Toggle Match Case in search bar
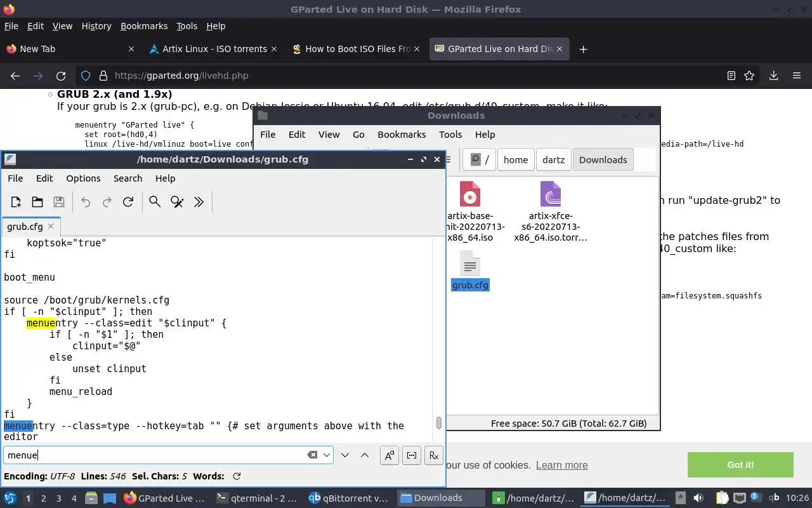Image resolution: width=812 pixels, height=508 pixels. [390, 455]
